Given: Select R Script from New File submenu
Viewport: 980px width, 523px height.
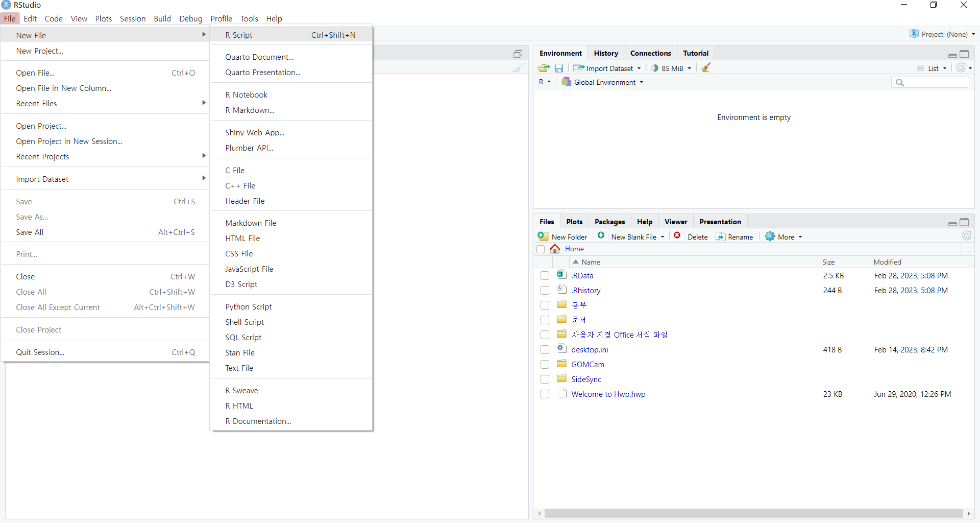Looking at the screenshot, I should 291,35.
